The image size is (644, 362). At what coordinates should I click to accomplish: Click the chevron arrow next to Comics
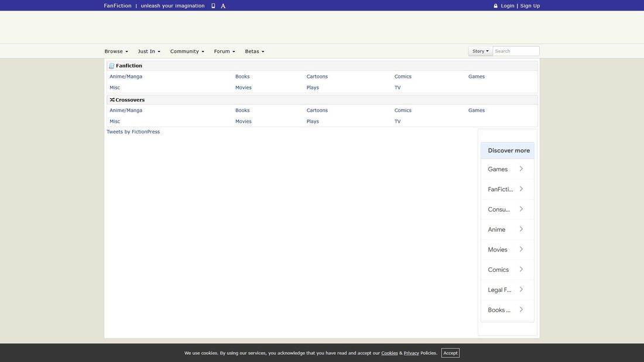(521, 269)
